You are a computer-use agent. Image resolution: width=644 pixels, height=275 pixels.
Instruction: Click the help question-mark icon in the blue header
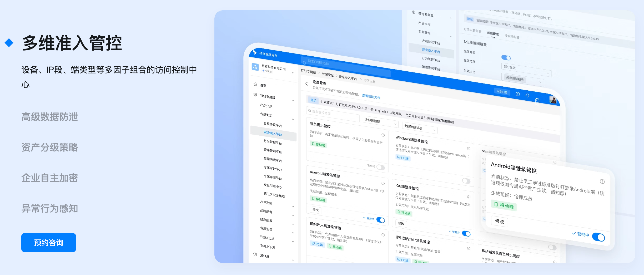(518, 94)
